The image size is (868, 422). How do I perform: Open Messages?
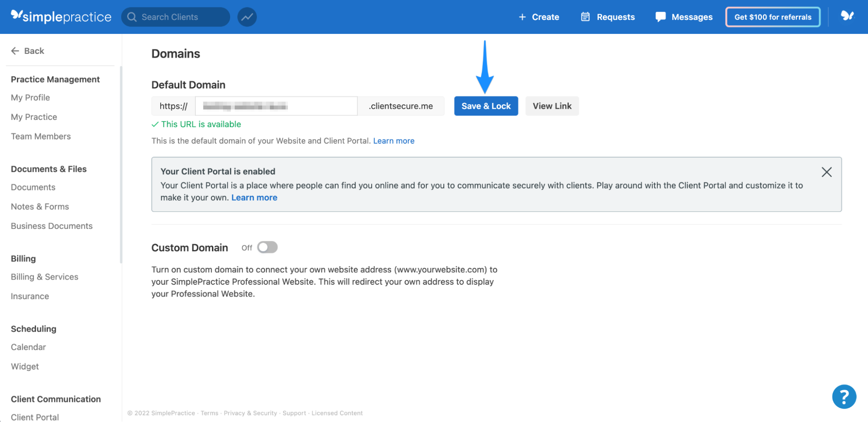click(x=684, y=17)
